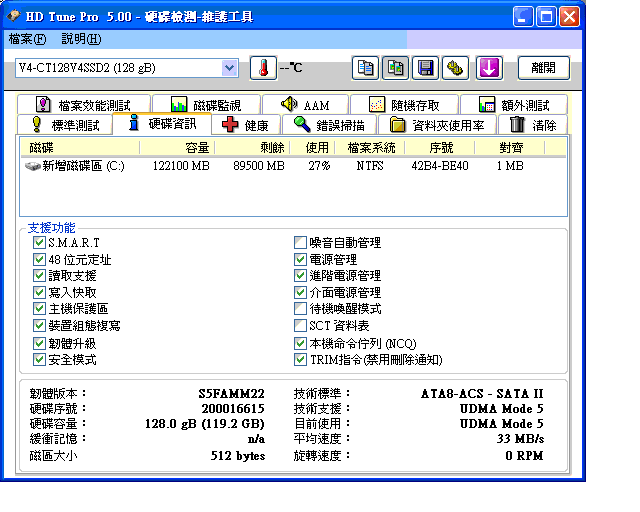The height and width of the screenshot is (512, 640).
Task: Click the ATA8-ACS - SATA II value
Action: coord(482,394)
